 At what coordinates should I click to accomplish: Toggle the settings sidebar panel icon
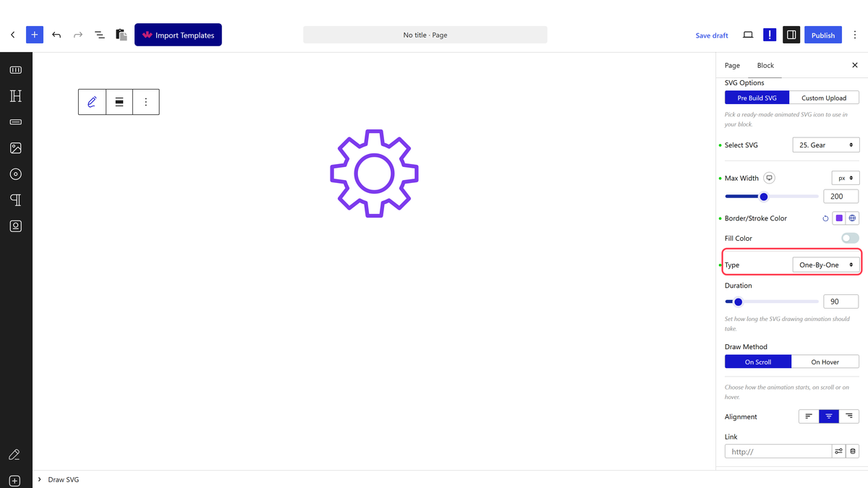pyautogui.click(x=791, y=35)
